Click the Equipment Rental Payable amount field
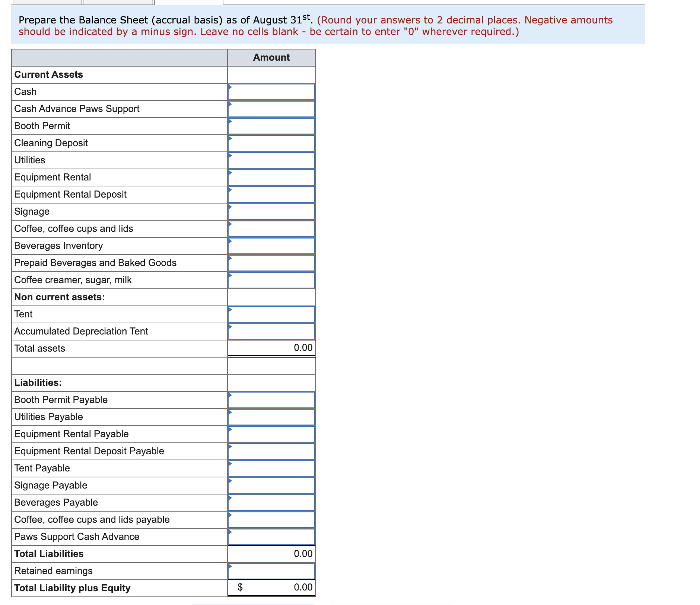 [271, 434]
